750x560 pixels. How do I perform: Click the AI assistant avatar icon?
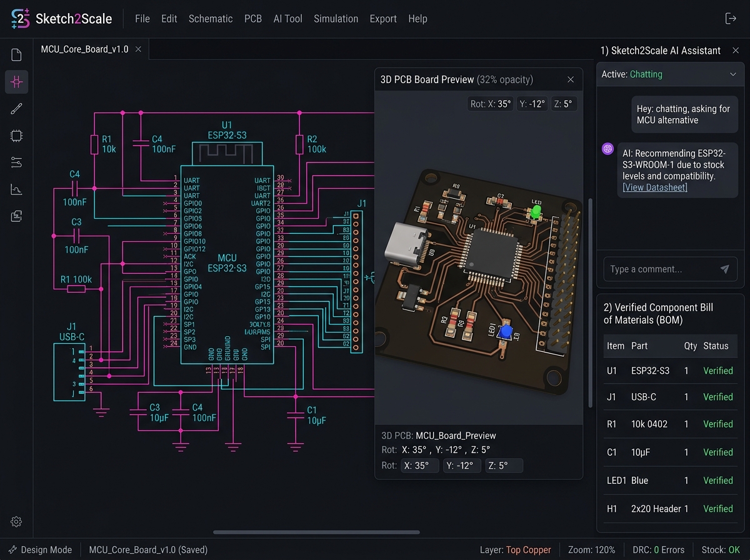607,149
